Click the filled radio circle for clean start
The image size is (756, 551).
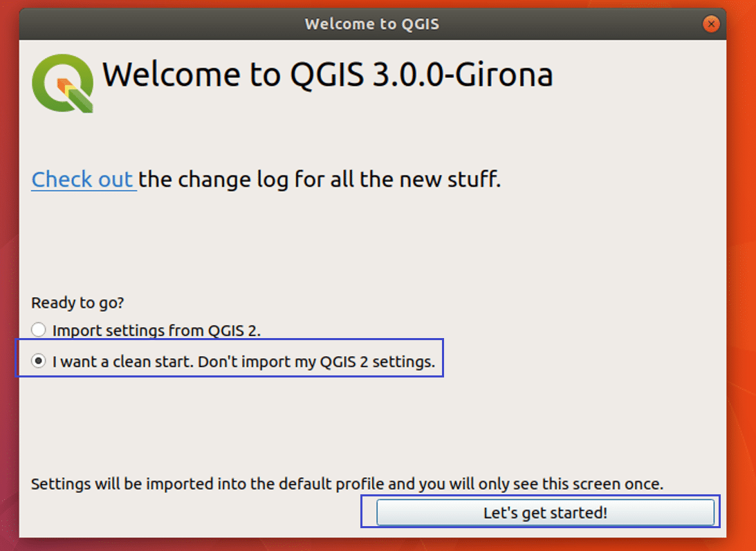[39, 362]
